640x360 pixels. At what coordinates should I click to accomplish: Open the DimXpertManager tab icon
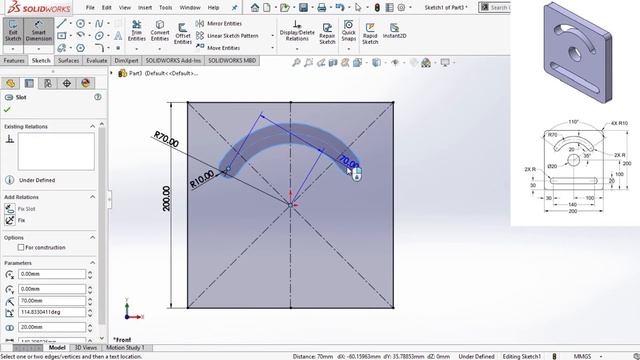click(x=67, y=83)
